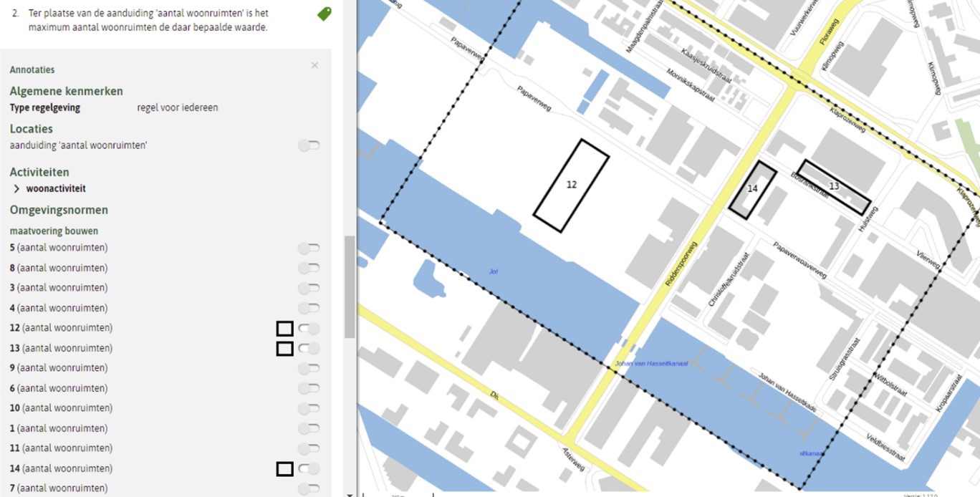Select the map area labeled 13

pos(834,187)
